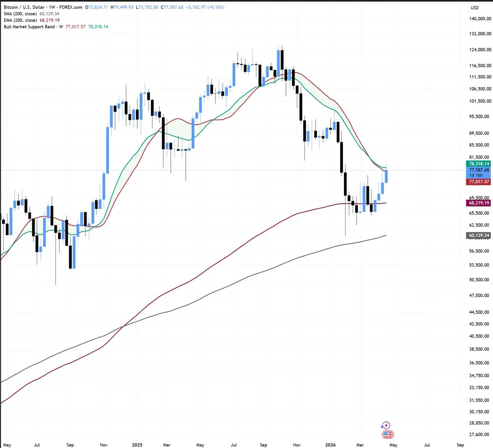Open the USD currency selector on price axis
The image size is (493, 448).
[x=475, y=7]
